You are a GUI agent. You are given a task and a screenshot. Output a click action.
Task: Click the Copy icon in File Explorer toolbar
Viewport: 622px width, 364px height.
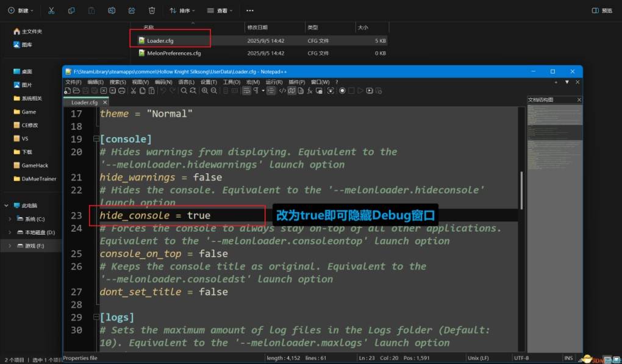click(x=71, y=11)
